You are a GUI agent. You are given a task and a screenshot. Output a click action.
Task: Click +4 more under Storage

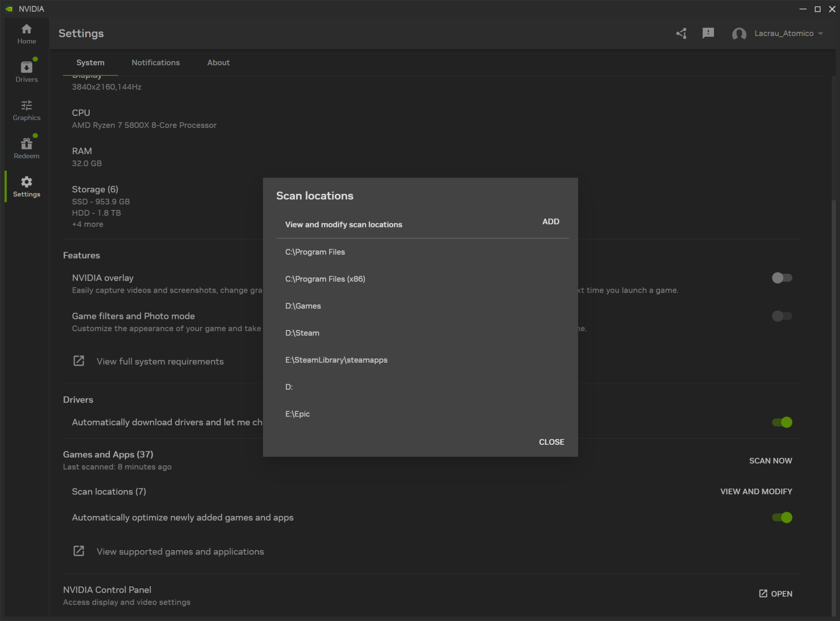click(x=88, y=224)
